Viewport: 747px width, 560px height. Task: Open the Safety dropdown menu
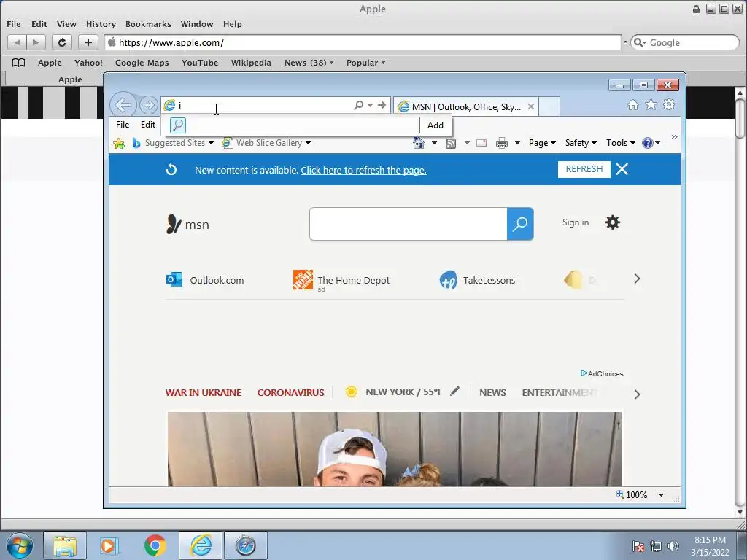581,143
